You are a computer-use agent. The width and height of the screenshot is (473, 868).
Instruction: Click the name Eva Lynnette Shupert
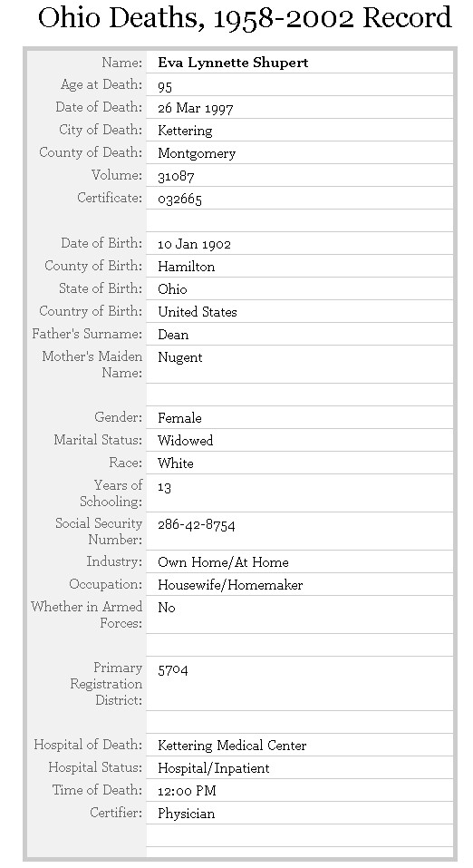point(233,63)
